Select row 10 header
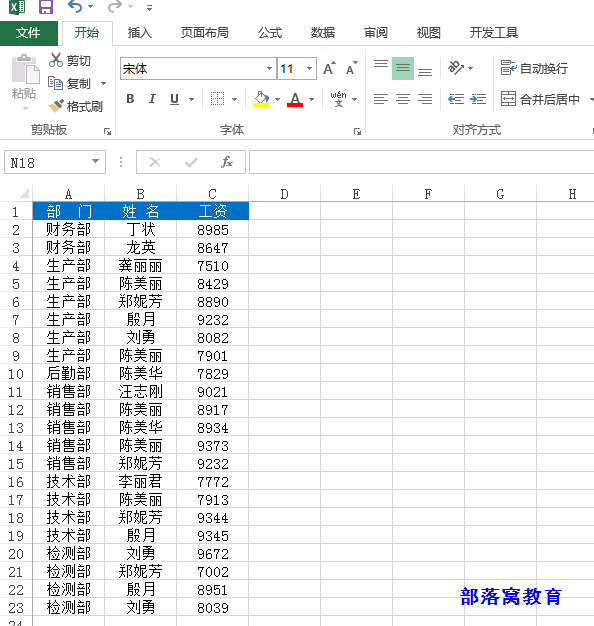The image size is (594, 626). (x=16, y=374)
